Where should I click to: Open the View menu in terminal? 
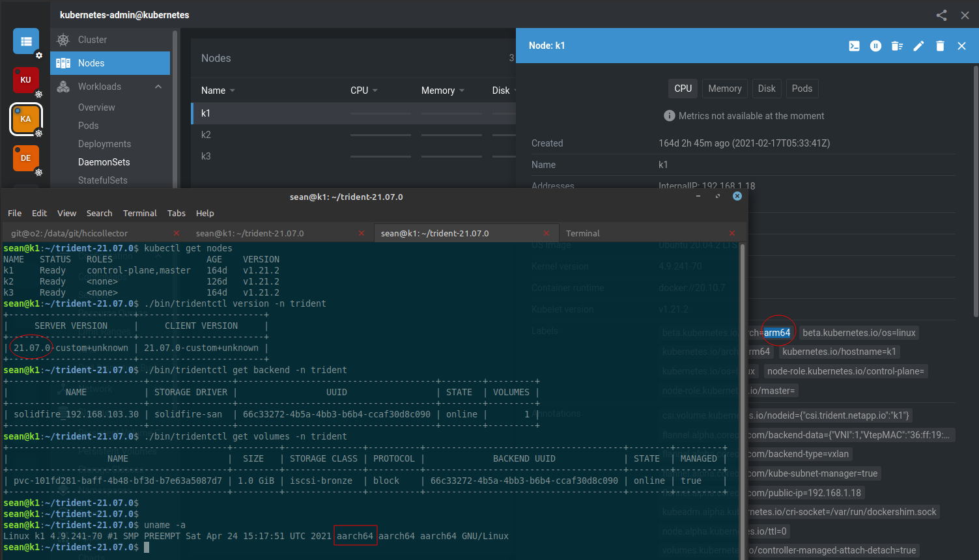[x=67, y=213]
